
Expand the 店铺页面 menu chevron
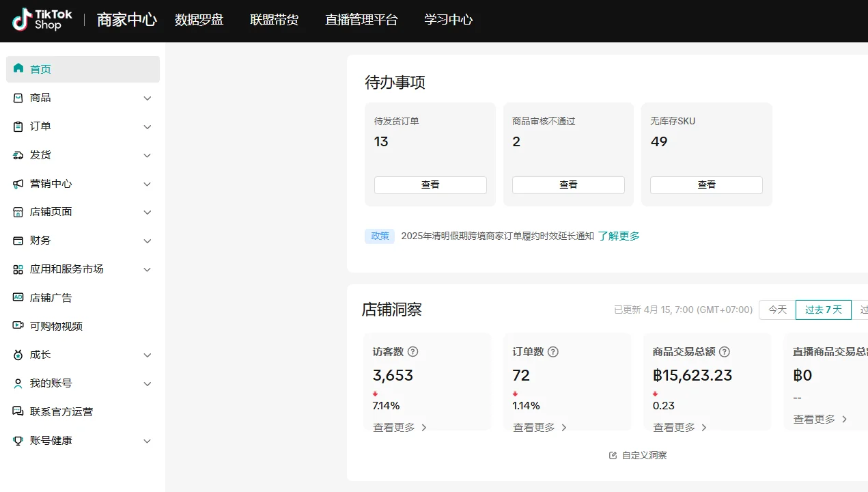tap(148, 213)
